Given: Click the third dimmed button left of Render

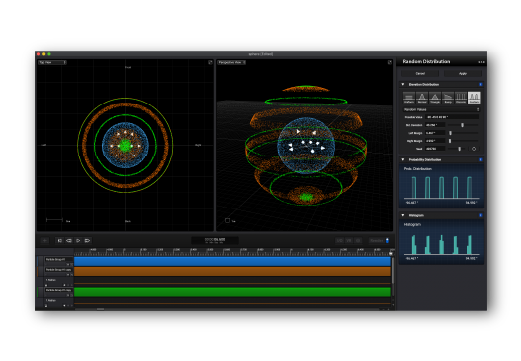Looking at the screenshot, I should (x=358, y=240).
